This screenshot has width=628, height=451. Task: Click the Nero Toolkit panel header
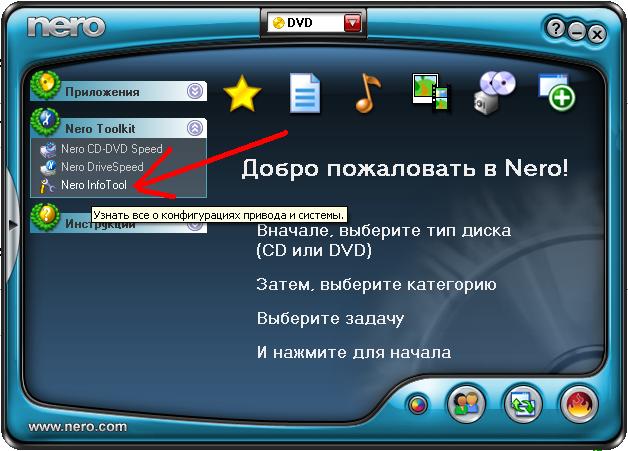point(119,128)
